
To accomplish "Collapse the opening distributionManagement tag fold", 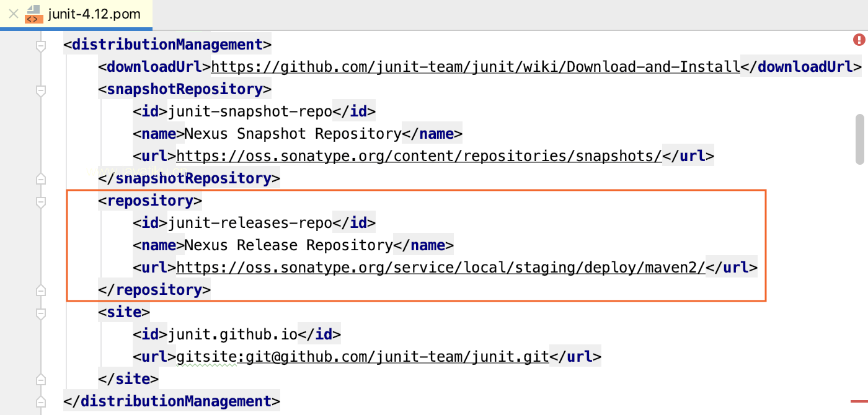I will [x=41, y=46].
